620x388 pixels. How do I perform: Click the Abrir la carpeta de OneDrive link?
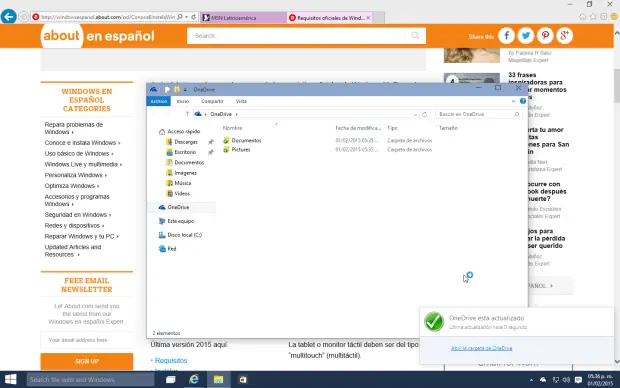(x=481, y=348)
